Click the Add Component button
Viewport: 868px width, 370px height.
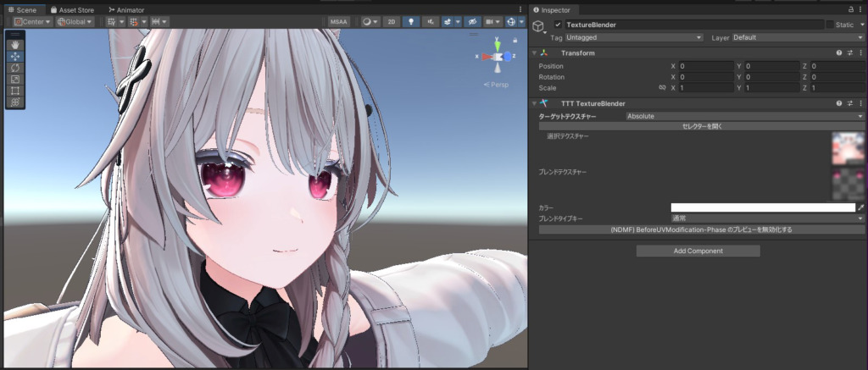tap(698, 251)
